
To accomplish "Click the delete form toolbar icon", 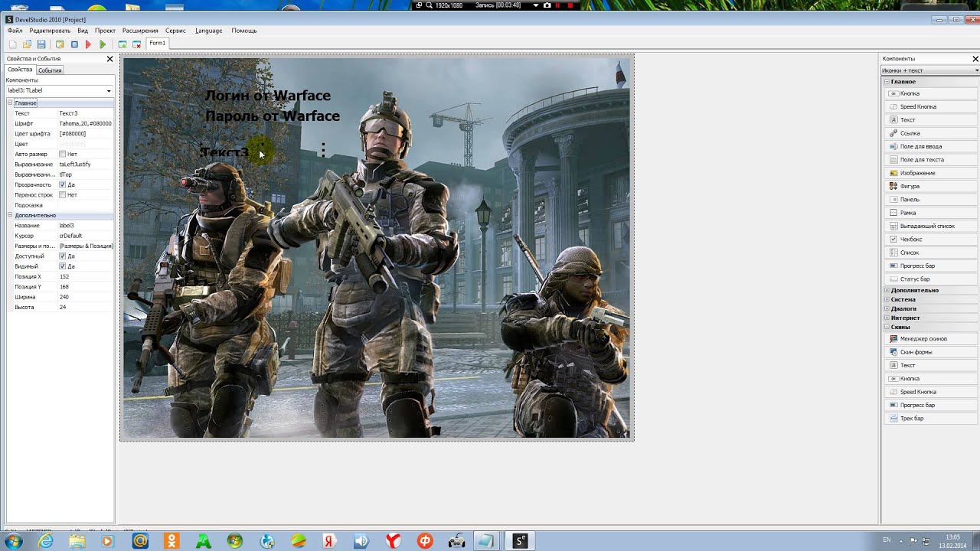I will click(x=136, y=44).
